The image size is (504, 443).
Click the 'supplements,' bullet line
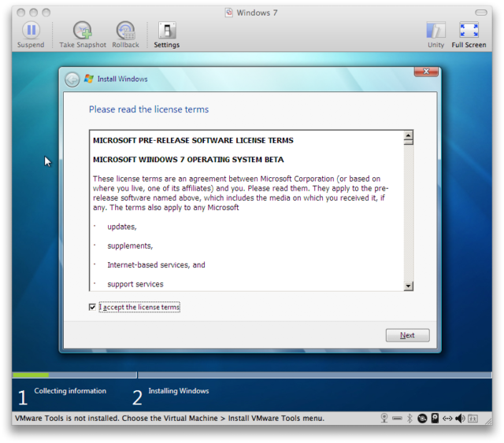(x=130, y=246)
